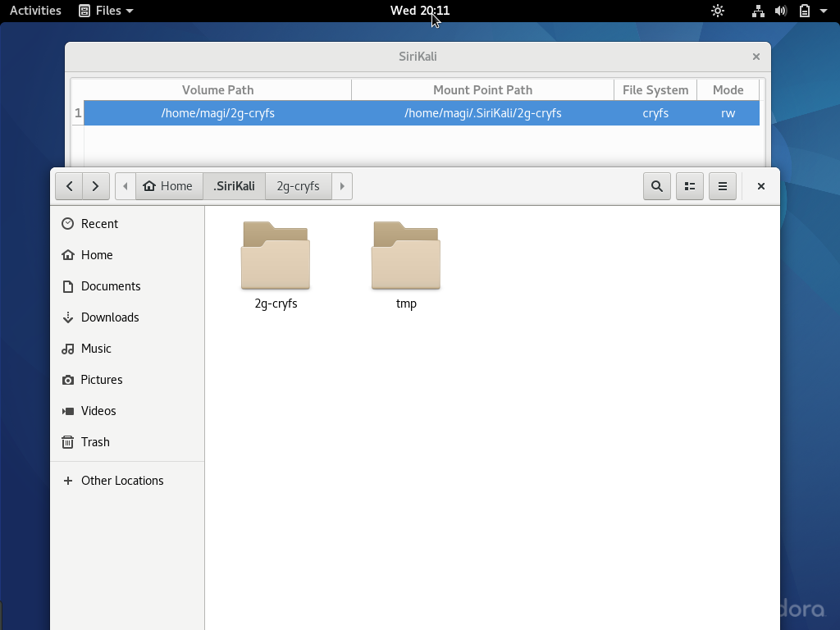Click the Music note icon in the sidebar
The height and width of the screenshot is (630, 840).
pos(67,349)
